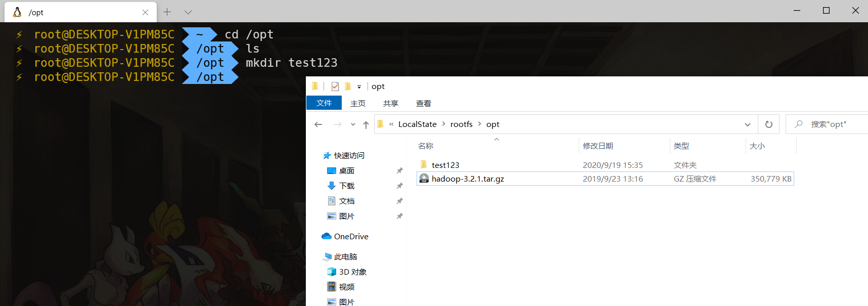Click the Explorer title bar folder icon

coord(315,86)
